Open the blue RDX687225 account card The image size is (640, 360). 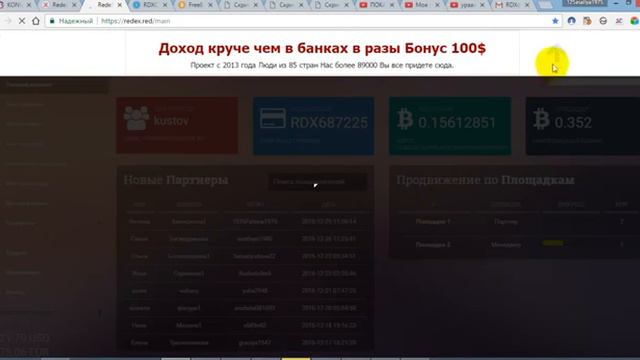pyautogui.click(x=313, y=125)
